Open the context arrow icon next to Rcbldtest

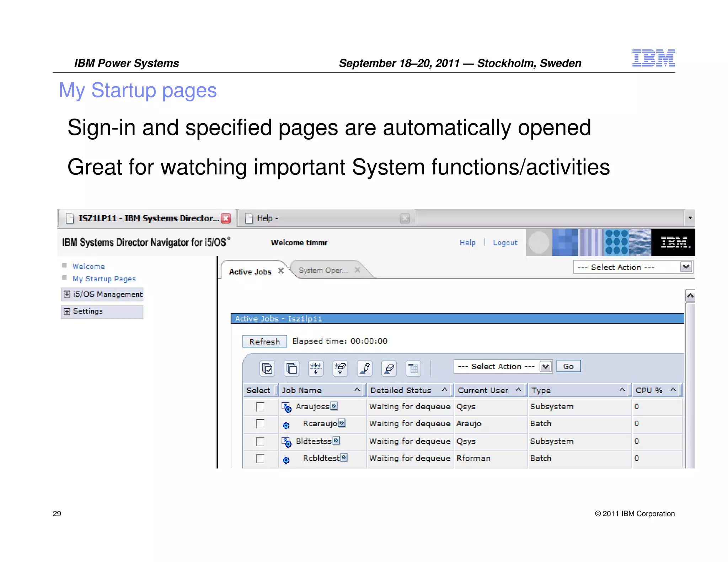[344, 457]
